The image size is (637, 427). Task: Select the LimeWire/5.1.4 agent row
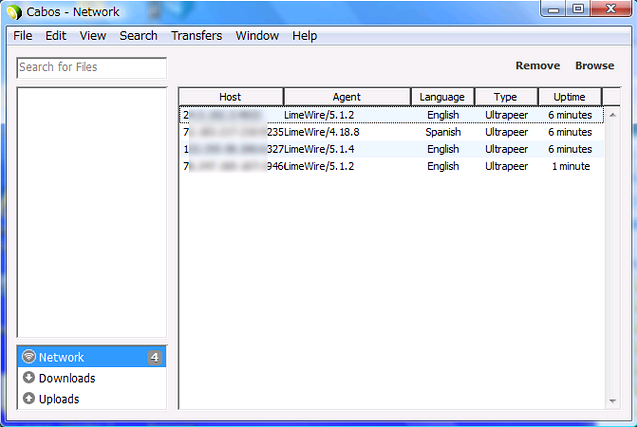392,149
